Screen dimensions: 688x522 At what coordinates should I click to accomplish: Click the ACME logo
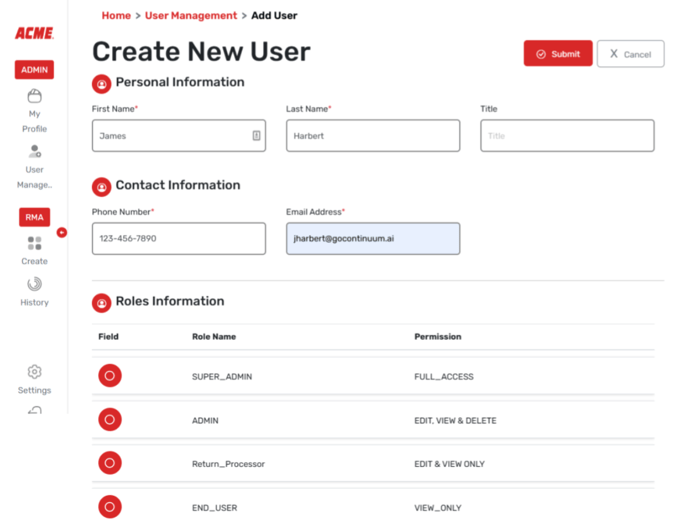[34, 33]
